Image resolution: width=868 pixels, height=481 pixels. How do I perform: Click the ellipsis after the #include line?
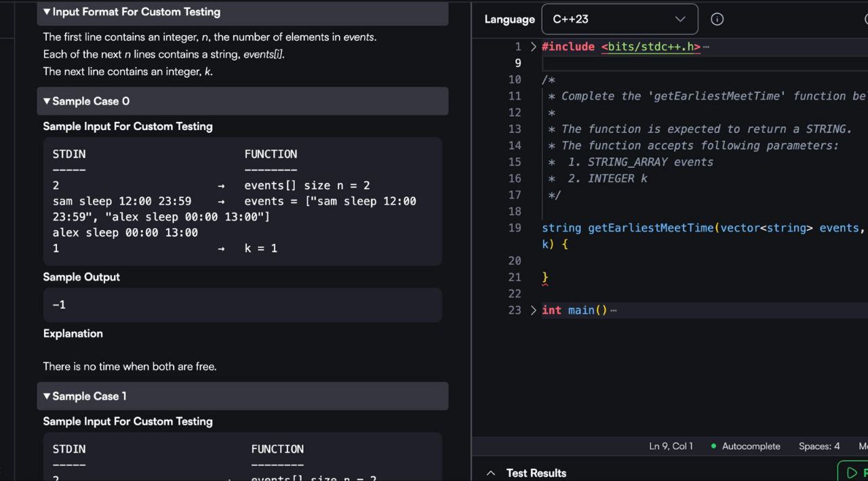(707, 47)
